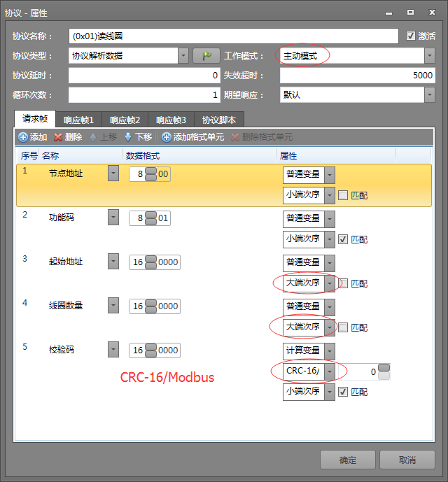Select row 3 起始地址 name
448x482 pixels.
click(x=66, y=262)
